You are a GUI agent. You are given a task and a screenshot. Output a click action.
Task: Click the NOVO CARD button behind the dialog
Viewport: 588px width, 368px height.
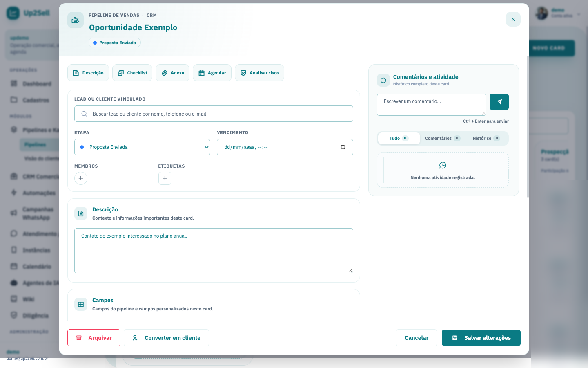point(552,48)
